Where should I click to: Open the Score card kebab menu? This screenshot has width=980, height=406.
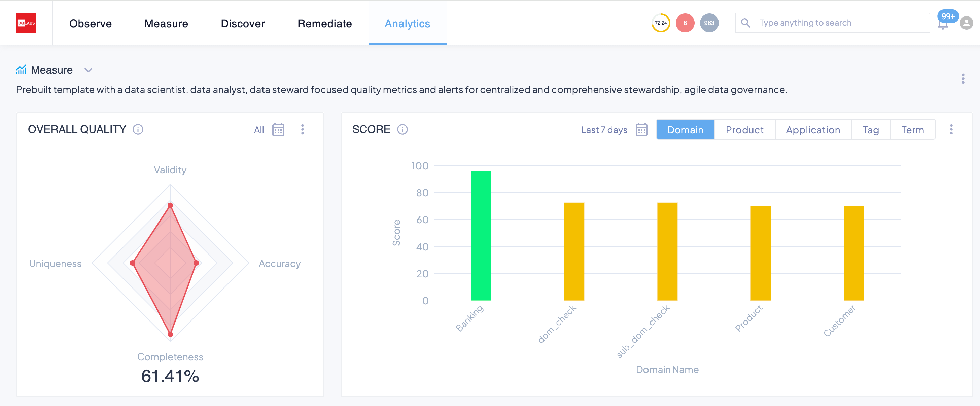point(951,129)
